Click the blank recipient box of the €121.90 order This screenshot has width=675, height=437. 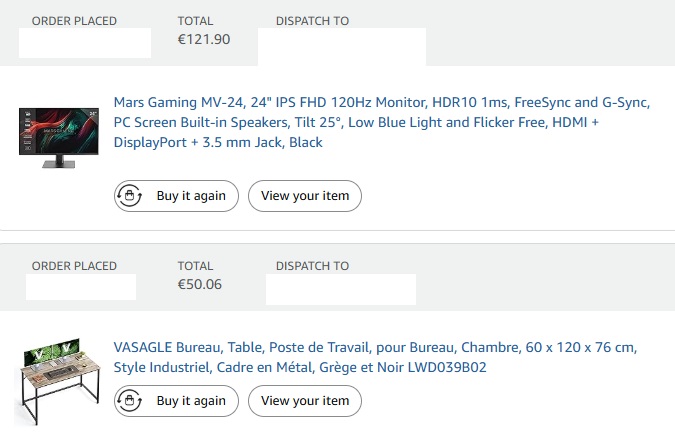click(342, 47)
